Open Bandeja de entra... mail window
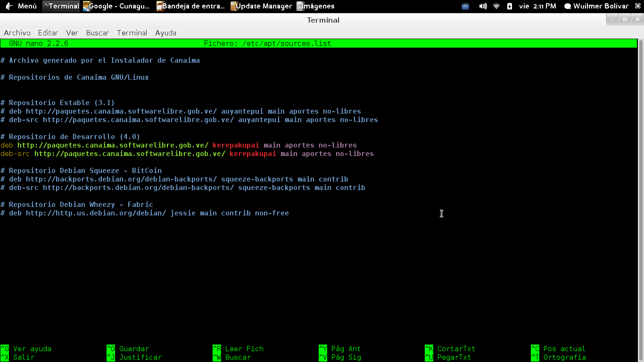Image resolution: width=644 pixels, height=362 pixels. [x=191, y=6]
